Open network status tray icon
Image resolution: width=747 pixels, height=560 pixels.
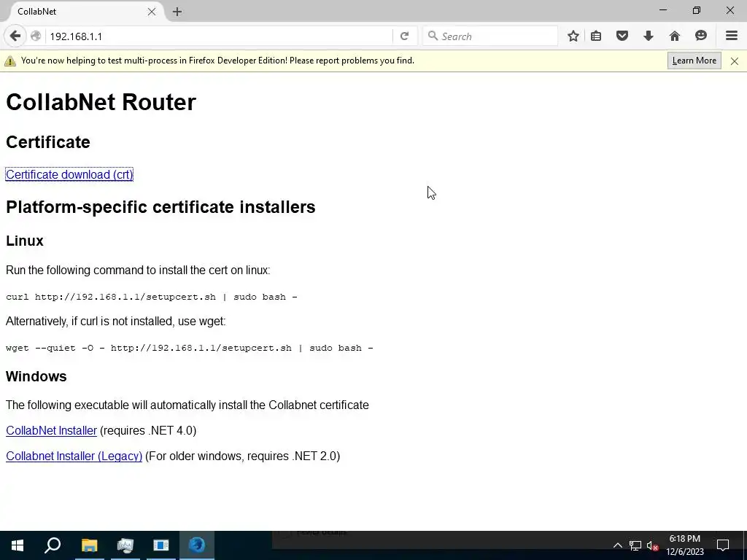click(x=635, y=545)
